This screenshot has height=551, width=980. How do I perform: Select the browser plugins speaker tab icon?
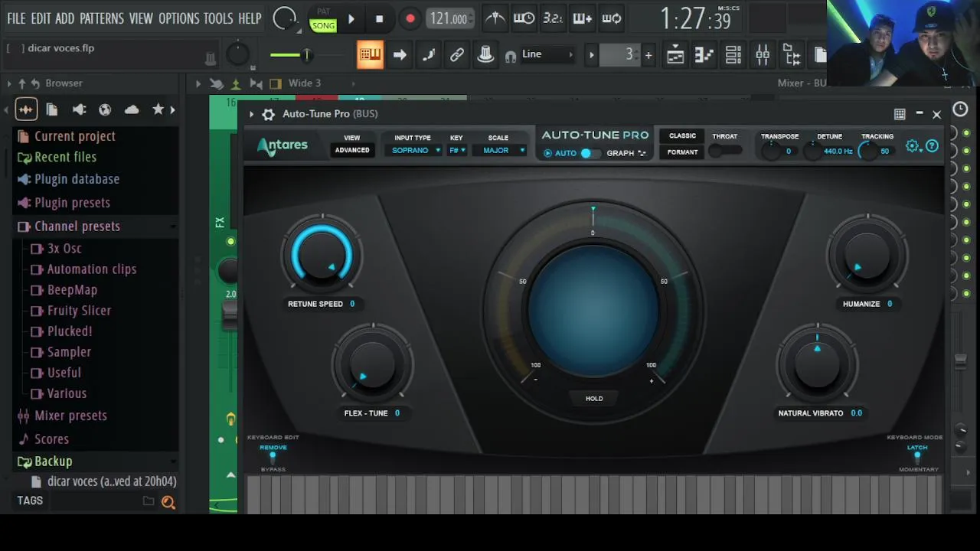(79, 109)
